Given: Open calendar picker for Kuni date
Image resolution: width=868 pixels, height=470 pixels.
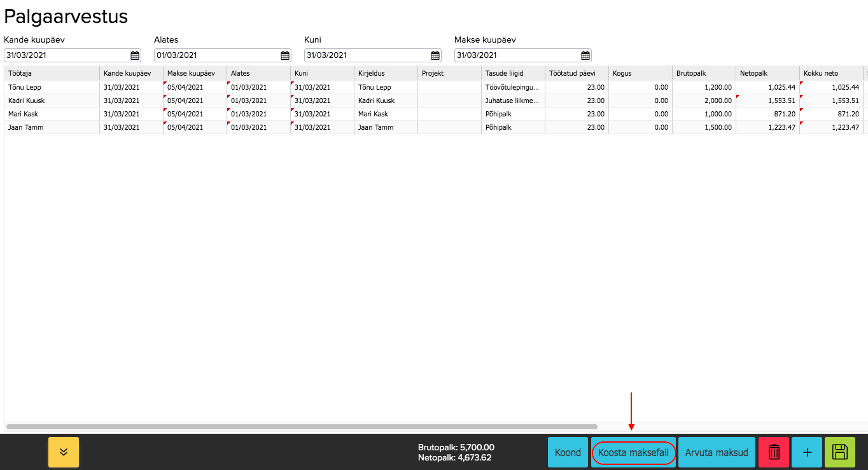Looking at the screenshot, I should [435, 55].
